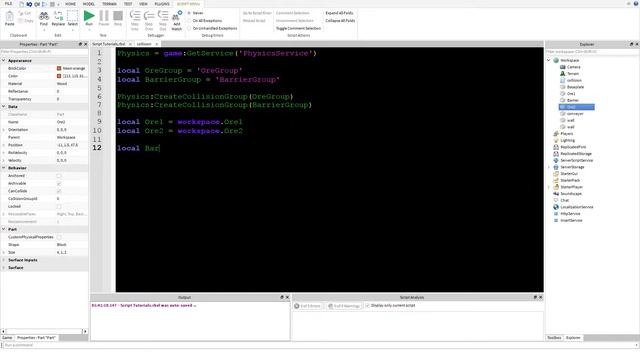Toggle Display only current script checkbox
Image resolution: width=640 pixels, height=360 pixels.
pos(367,306)
